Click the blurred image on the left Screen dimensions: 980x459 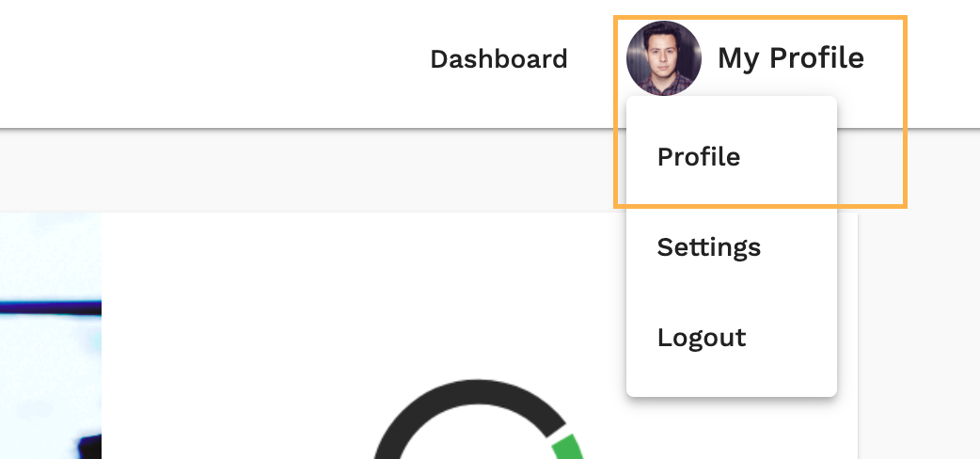click(x=49, y=376)
